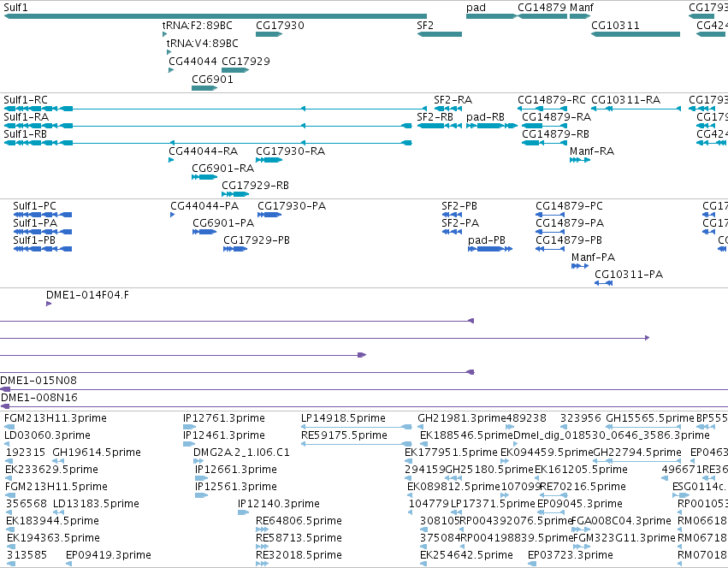Click the CG44044-PA protein label

(x=204, y=206)
